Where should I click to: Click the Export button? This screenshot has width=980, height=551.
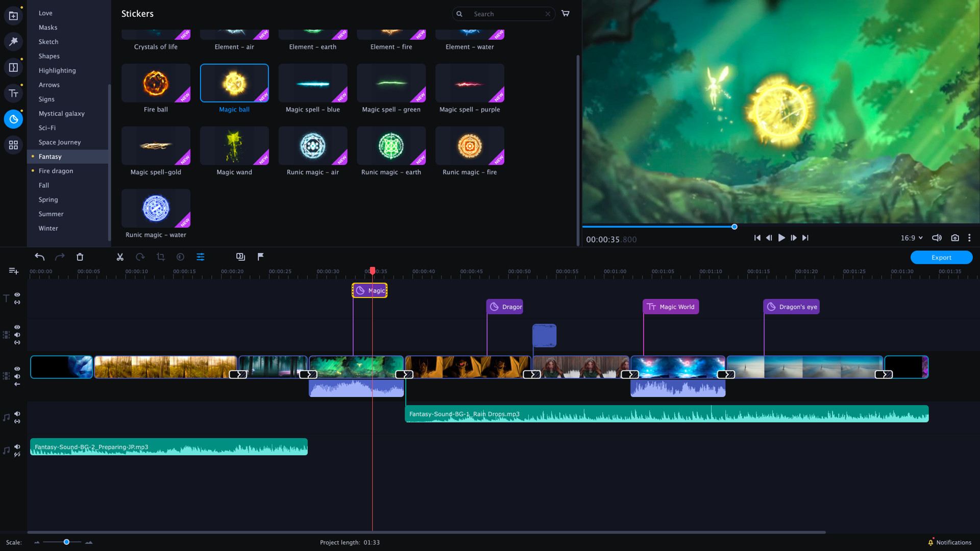[941, 257]
